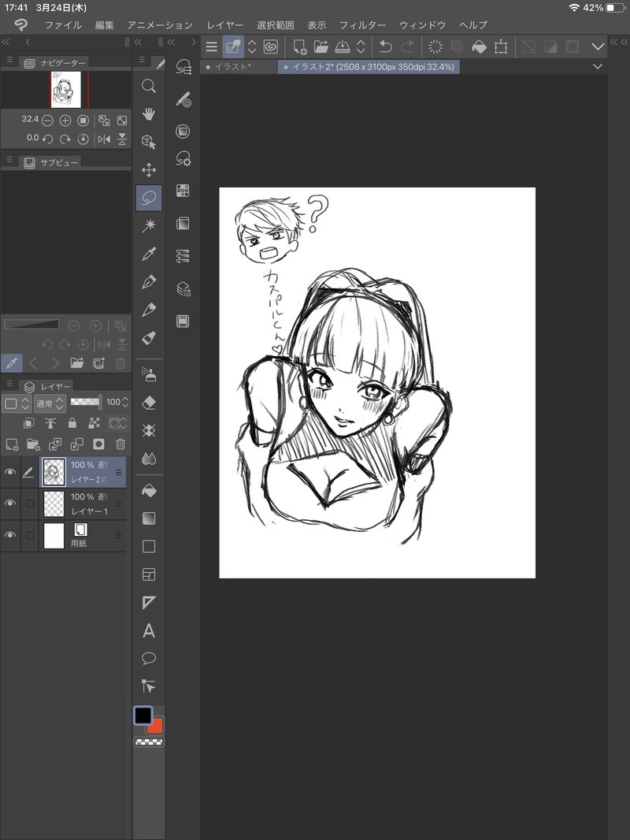This screenshot has width=630, height=840.
Task: Click the Transform icon in command bar
Action: click(501, 46)
